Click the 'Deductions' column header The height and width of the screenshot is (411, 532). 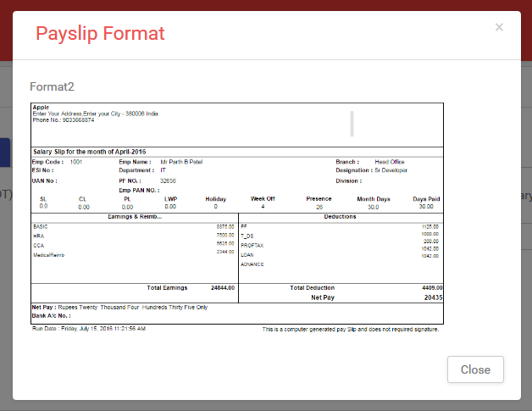(x=340, y=217)
